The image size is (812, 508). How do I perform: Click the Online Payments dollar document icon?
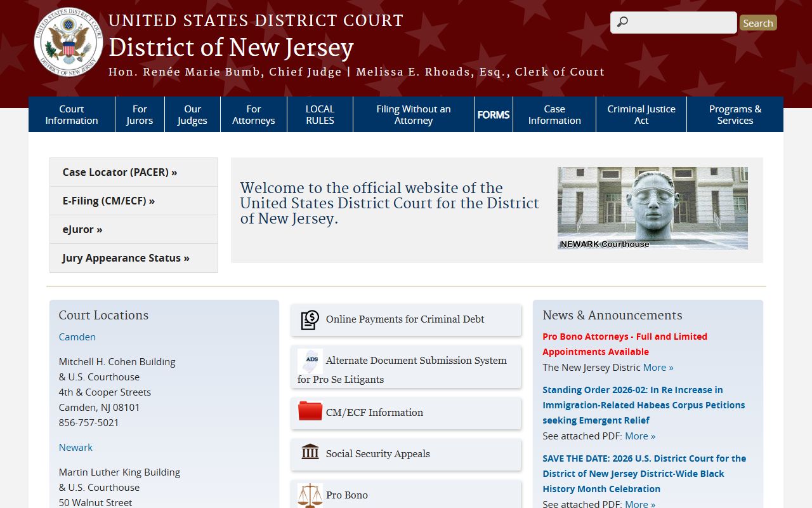point(310,319)
